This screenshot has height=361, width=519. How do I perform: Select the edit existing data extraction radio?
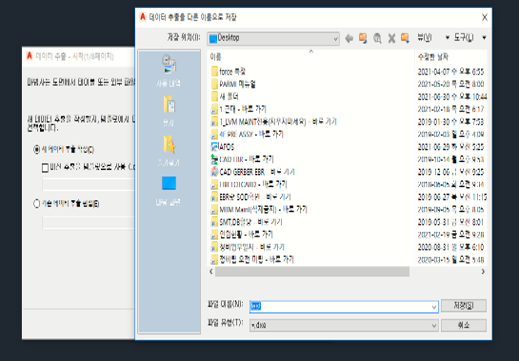click(36, 203)
